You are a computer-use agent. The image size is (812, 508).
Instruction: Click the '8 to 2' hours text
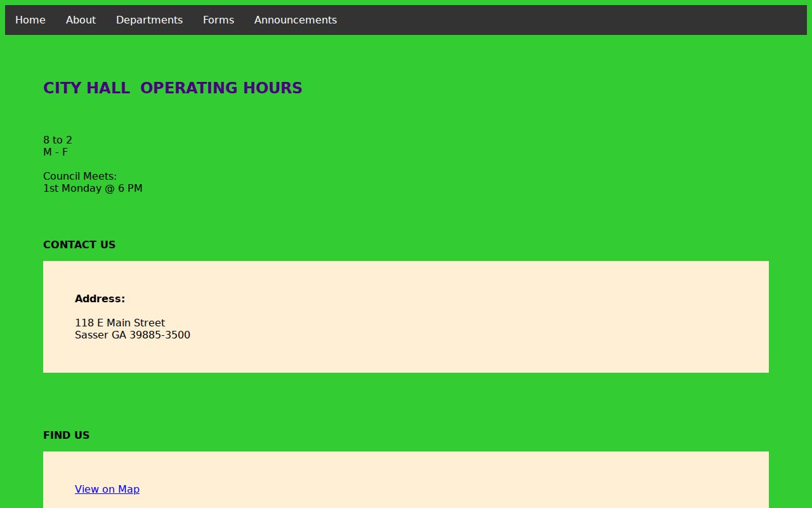tap(58, 140)
